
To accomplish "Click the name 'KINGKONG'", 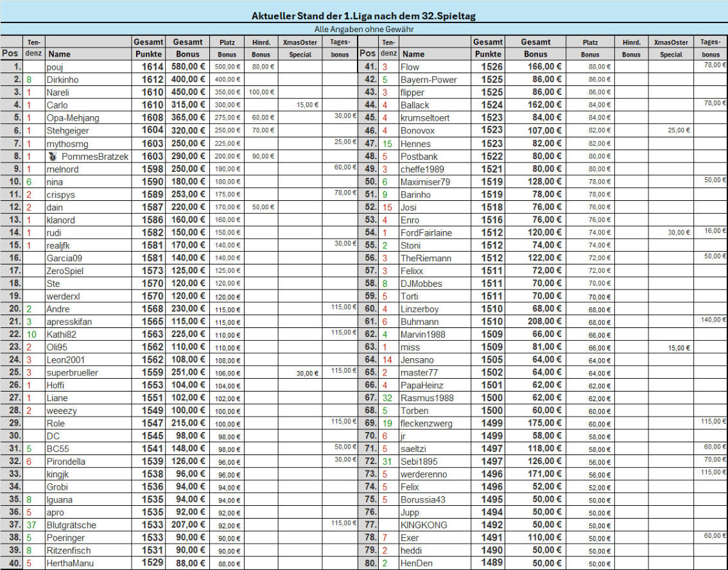I will (424, 525).
